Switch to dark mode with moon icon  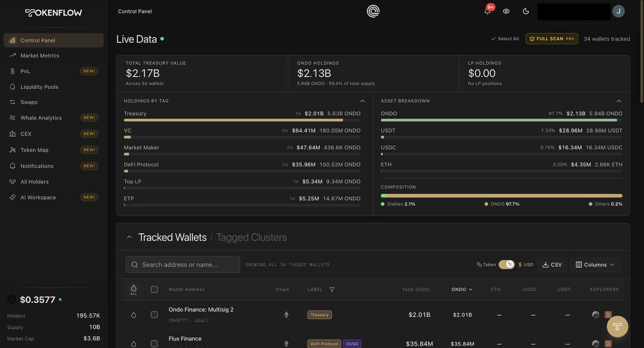(525, 11)
